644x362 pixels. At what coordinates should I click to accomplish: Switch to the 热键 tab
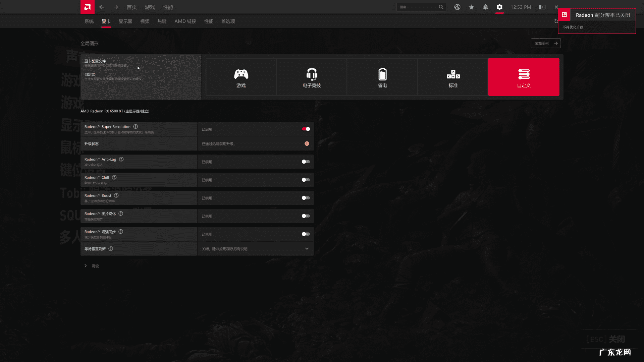point(162,21)
